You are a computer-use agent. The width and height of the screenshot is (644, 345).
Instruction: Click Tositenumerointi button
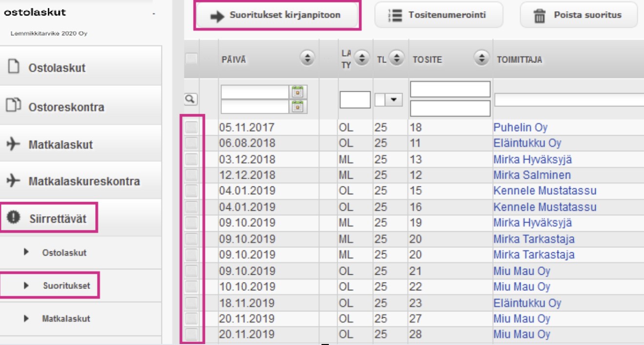click(439, 15)
